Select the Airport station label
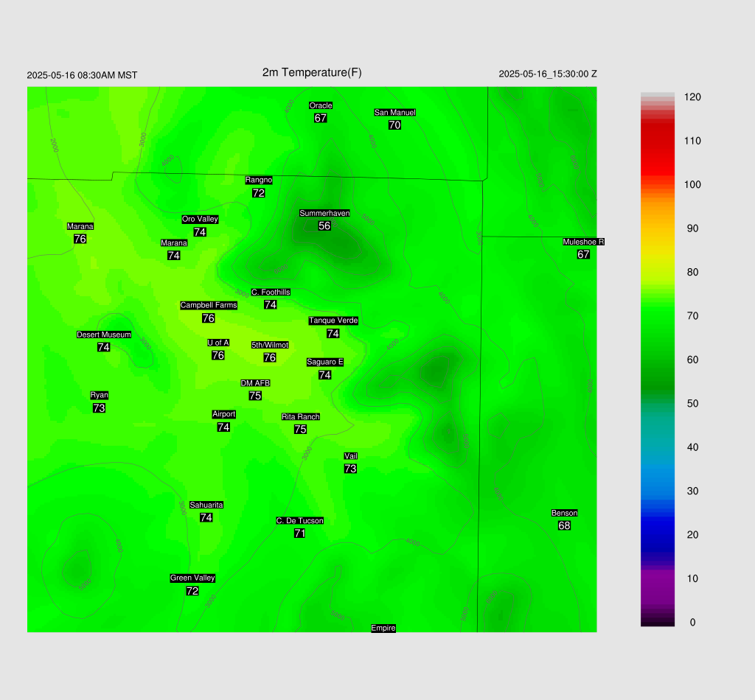Screen dimensions: 755x700 pyautogui.click(x=224, y=414)
